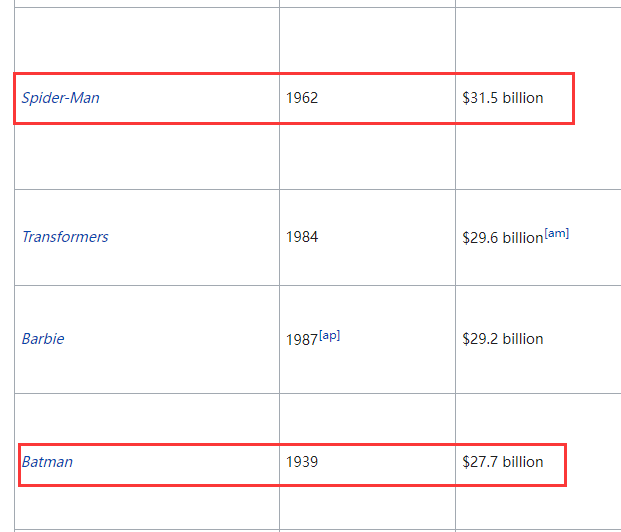Screen dimensions: 621x532
Task: Click the year 1939 in Batman's row
Action: [x=302, y=462]
